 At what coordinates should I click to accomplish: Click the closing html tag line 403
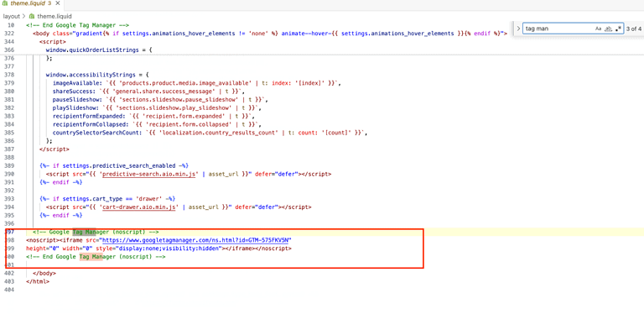[x=38, y=281]
